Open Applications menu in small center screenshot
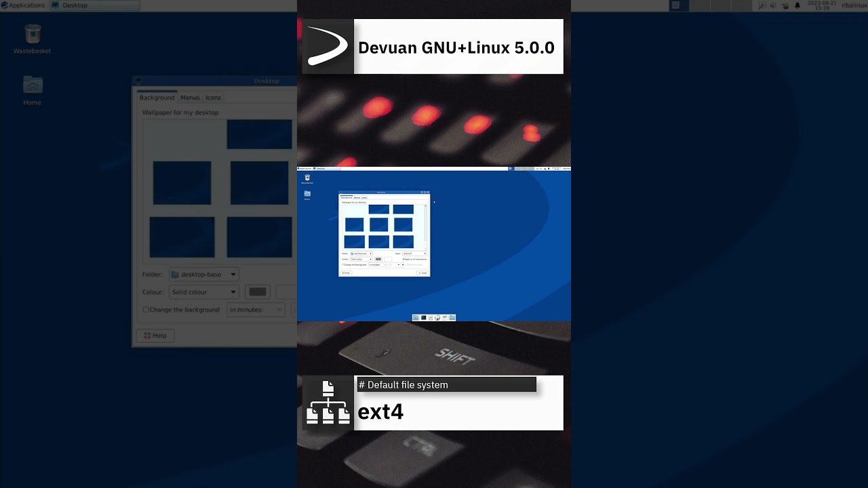This screenshot has width=868, height=488. 304,168
